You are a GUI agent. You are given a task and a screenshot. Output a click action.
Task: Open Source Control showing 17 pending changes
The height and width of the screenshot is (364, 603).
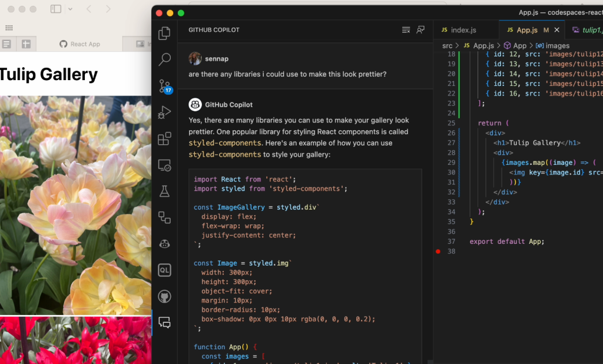tap(164, 86)
